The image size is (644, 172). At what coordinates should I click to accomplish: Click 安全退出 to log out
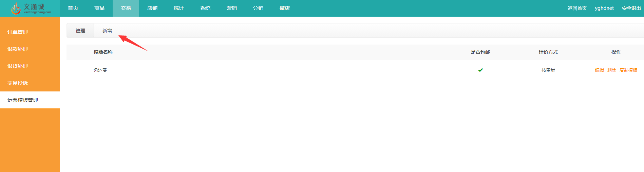tap(631, 8)
